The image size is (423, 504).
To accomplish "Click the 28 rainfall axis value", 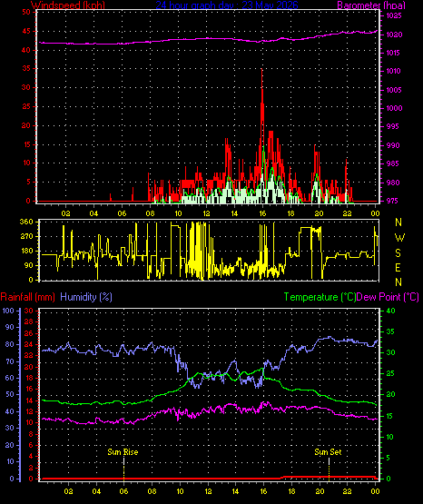I will tap(29, 321).
